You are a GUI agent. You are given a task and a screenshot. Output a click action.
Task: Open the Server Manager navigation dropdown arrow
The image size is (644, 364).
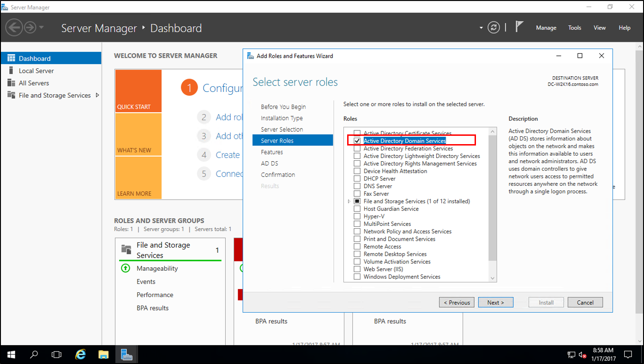click(x=481, y=28)
